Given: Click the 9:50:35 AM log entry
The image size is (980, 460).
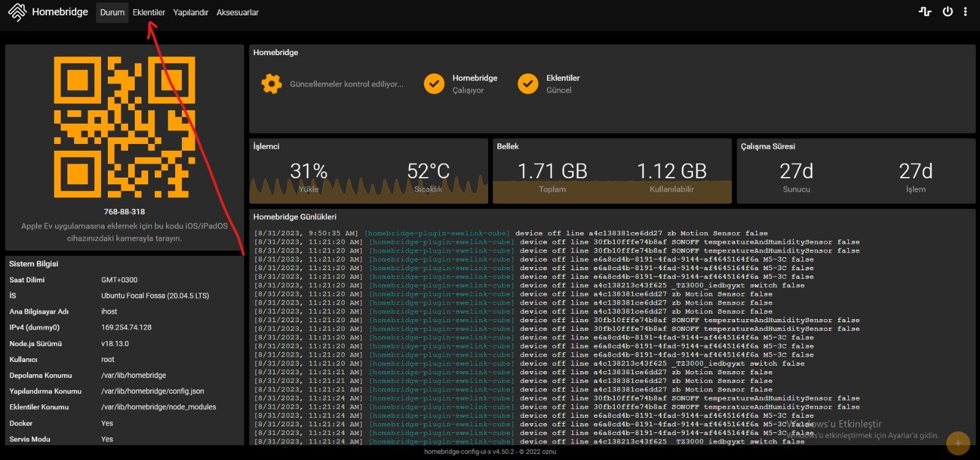Looking at the screenshot, I should point(511,233).
